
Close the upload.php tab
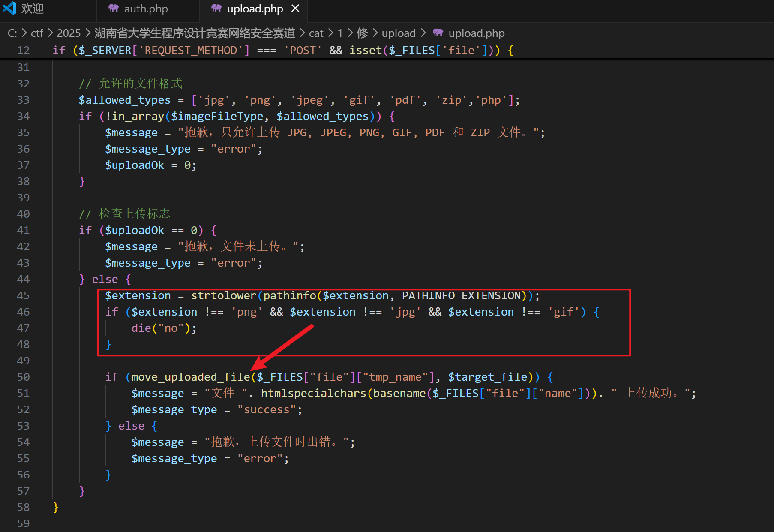point(295,9)
